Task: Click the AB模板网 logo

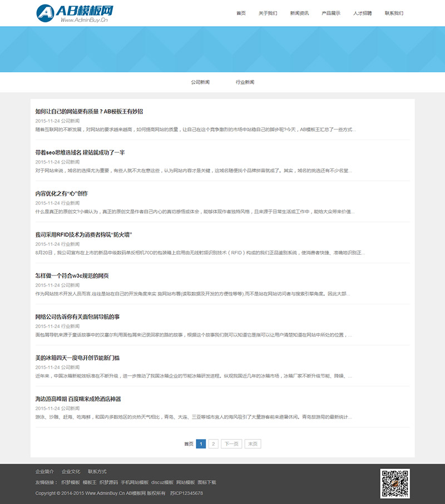Action: [75, 13]
